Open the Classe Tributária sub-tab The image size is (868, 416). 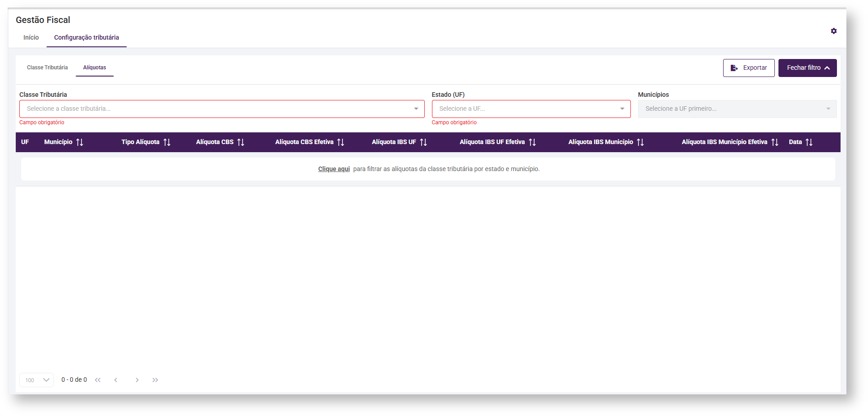47,68
